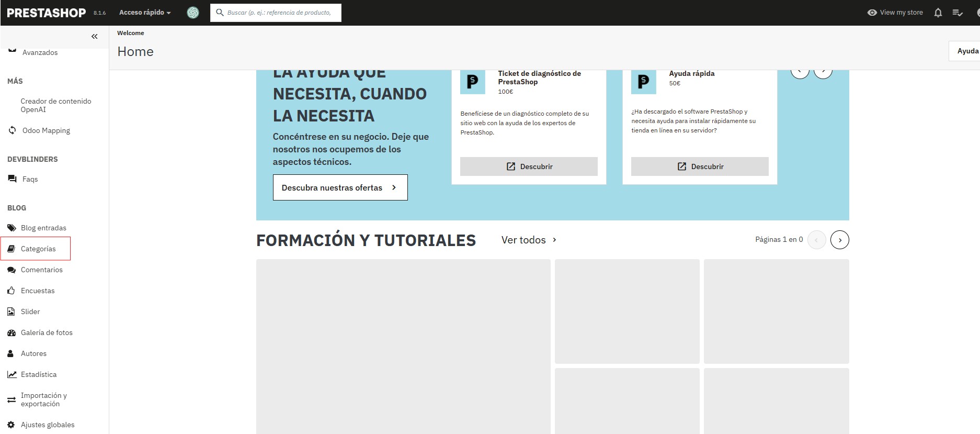Click View my store link

click(x=901, y=13)
